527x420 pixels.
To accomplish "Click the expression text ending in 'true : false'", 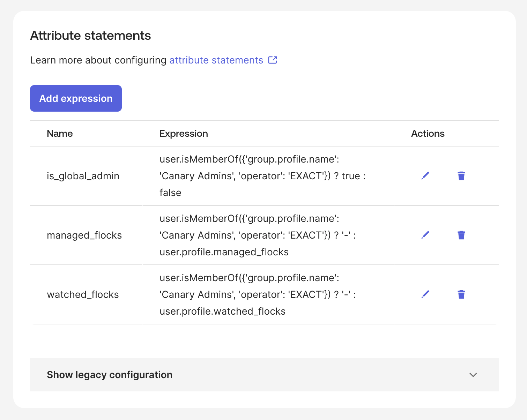I will pyautogui.click(x=262, y=176).
